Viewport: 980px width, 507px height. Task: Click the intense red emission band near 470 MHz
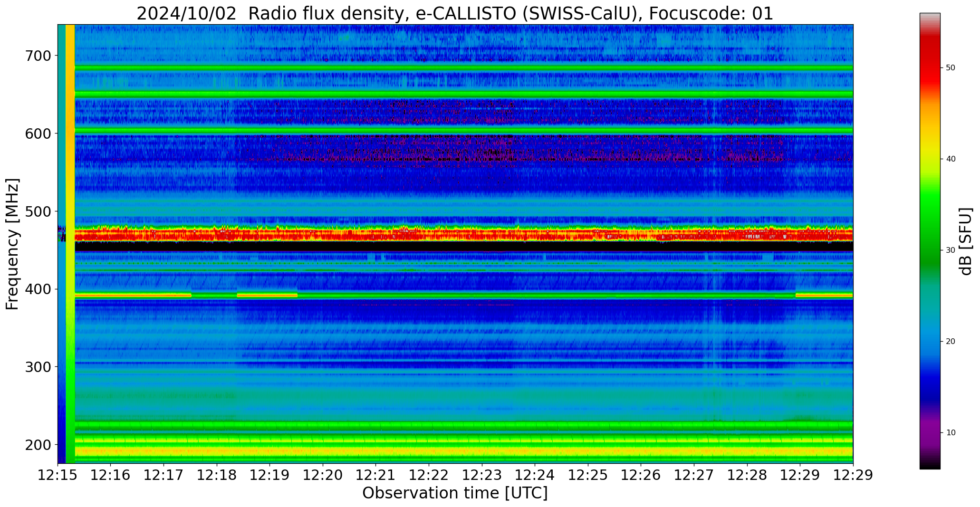click(x=463, y=234)
